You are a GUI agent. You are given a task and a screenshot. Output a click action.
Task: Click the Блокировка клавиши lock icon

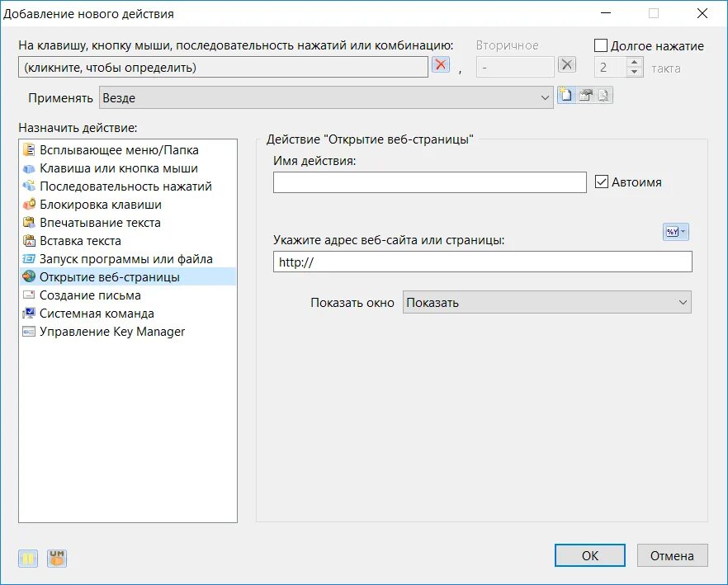tap(29, 205)
